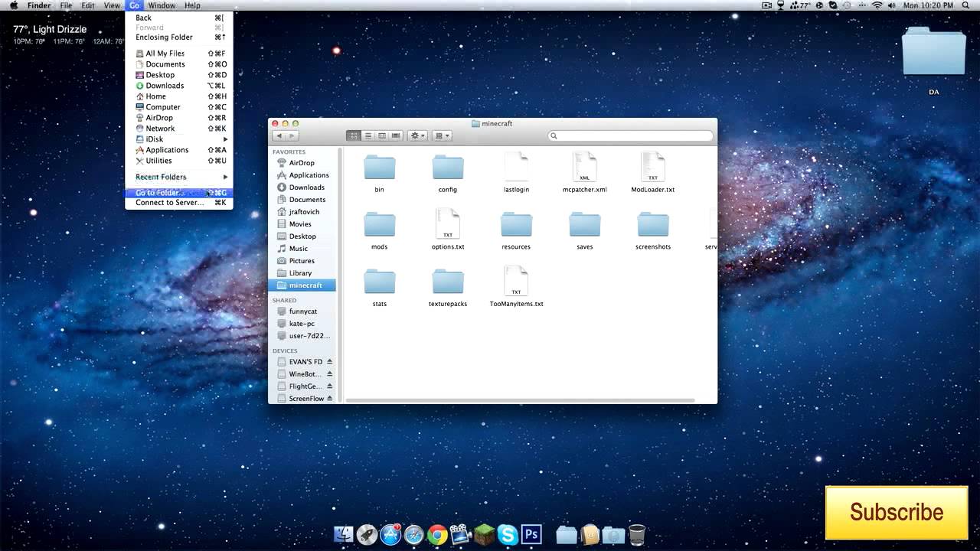This screenshot has height=551, width=980.
Task: Choose Connect to Server menu item
Action: point(179,203)
